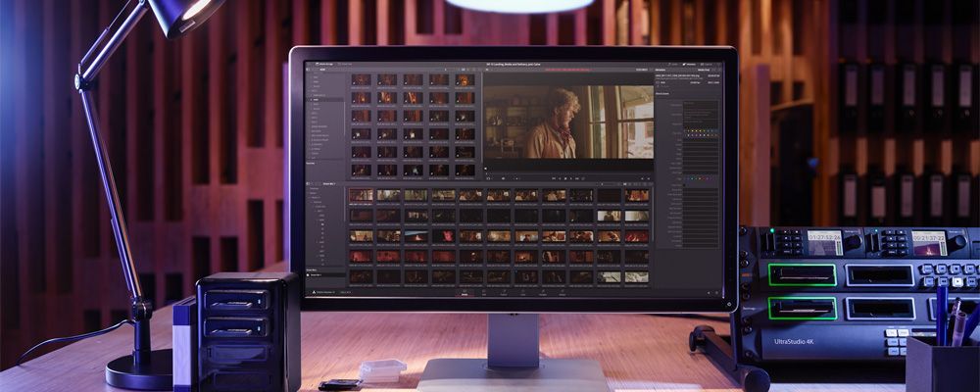
Task: Switch media pool to thumbnail view icon
Action: [x=625, y=184]
